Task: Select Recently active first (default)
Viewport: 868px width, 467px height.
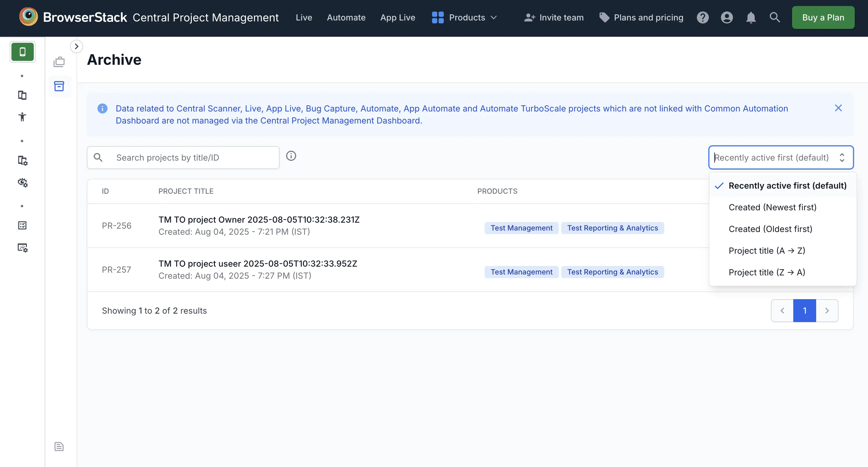Action: click(783, 186)
